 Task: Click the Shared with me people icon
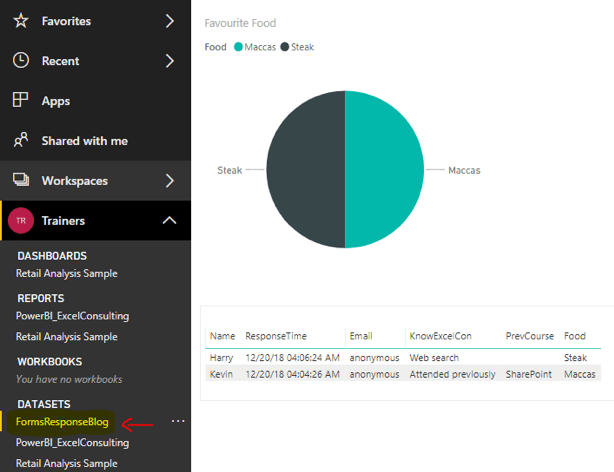pos(21,140)
